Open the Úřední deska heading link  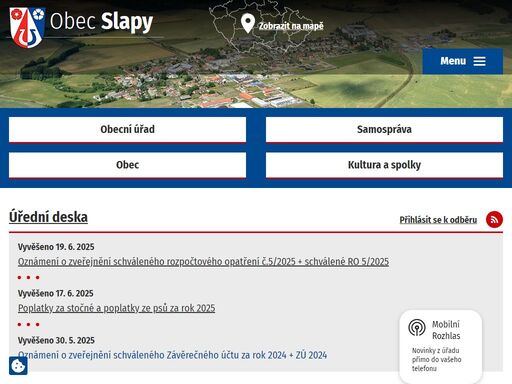(48, 217)
